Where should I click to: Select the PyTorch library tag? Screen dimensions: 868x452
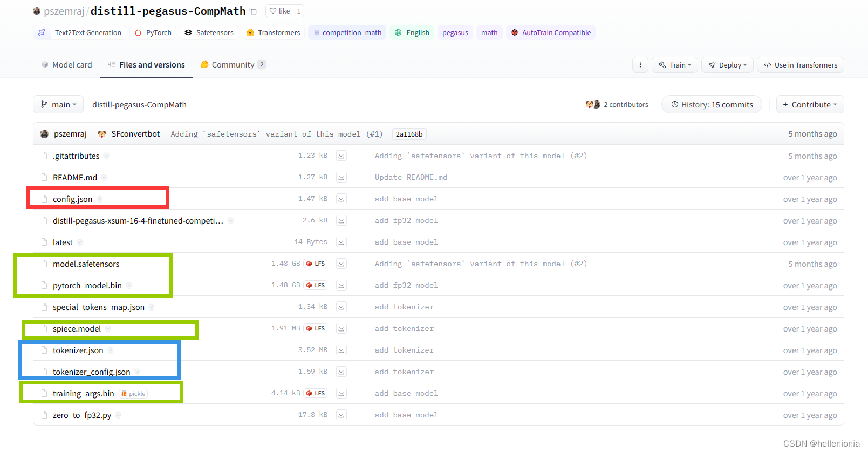[x=153, y=32]
